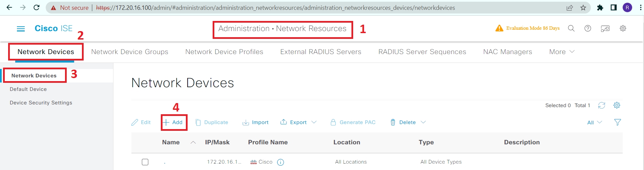644x170 pixels.
Task: Click the Not secure warning icon
Action: (x=53, y=8)
